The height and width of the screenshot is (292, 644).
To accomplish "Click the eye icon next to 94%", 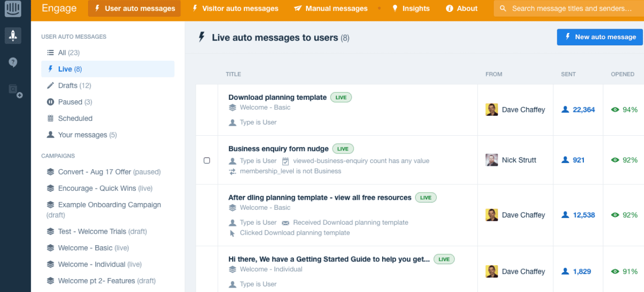I will click(615, 109).
